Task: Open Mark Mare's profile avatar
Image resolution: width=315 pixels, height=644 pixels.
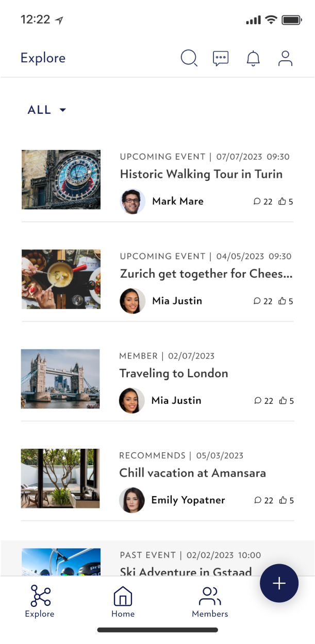Action: point(132,201)
